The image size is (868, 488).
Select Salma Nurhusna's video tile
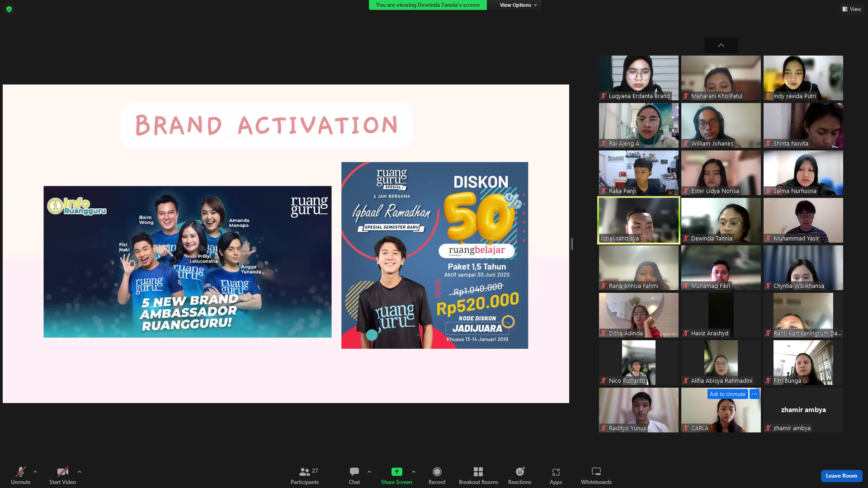[803, 173]
